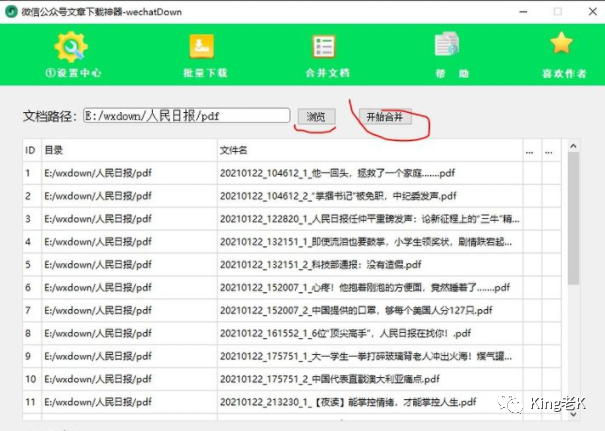Click the vertical scrollbar thumb
This screenshot has width=605, height=431.
pos(573,218)
